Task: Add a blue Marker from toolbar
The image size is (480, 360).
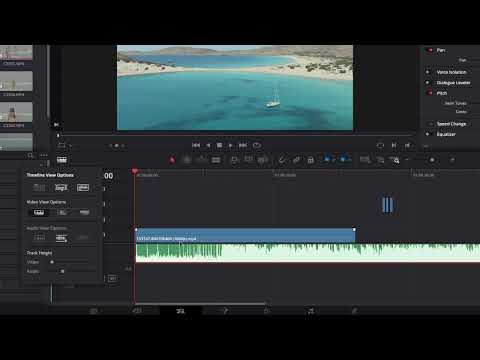Action: tap(343, 160)
